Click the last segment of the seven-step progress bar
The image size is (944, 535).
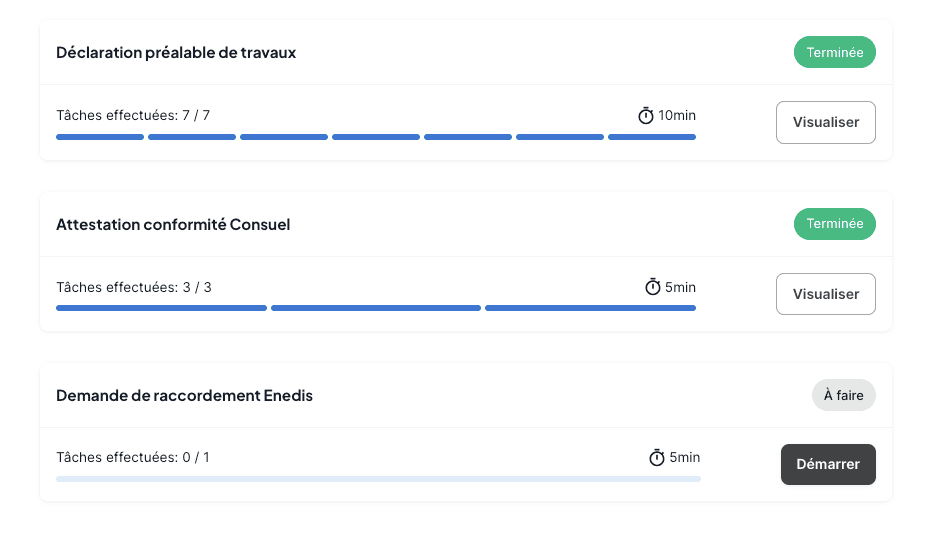[x=652, y=137]
